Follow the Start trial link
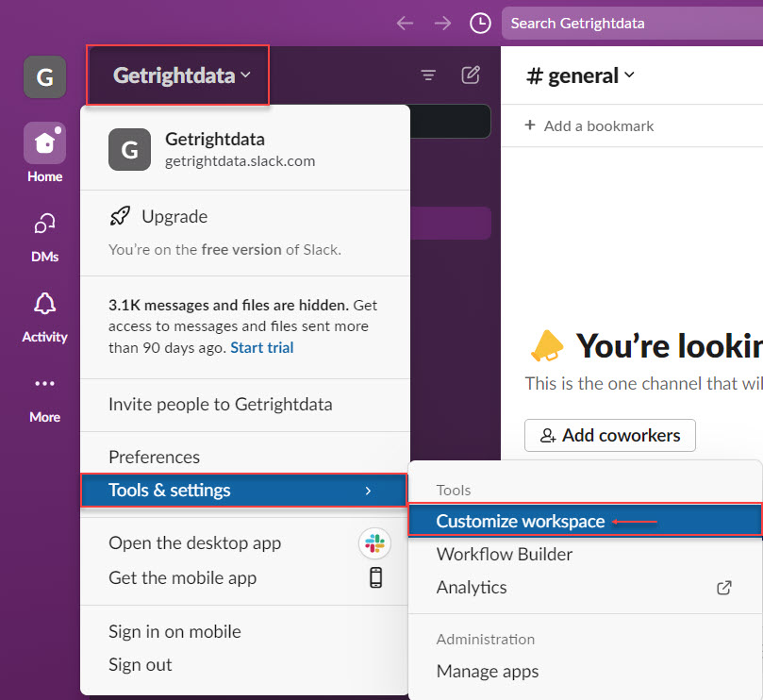Screen dimensions: 763x700 [262, 347]
